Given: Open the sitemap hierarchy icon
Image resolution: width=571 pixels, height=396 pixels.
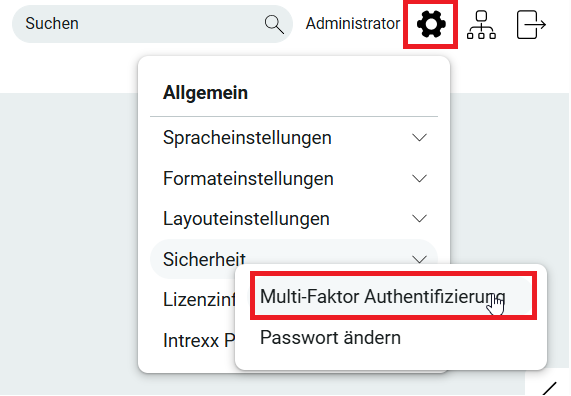Looking at the screenshot, I should pyautogui.click(x=481, y=24).
